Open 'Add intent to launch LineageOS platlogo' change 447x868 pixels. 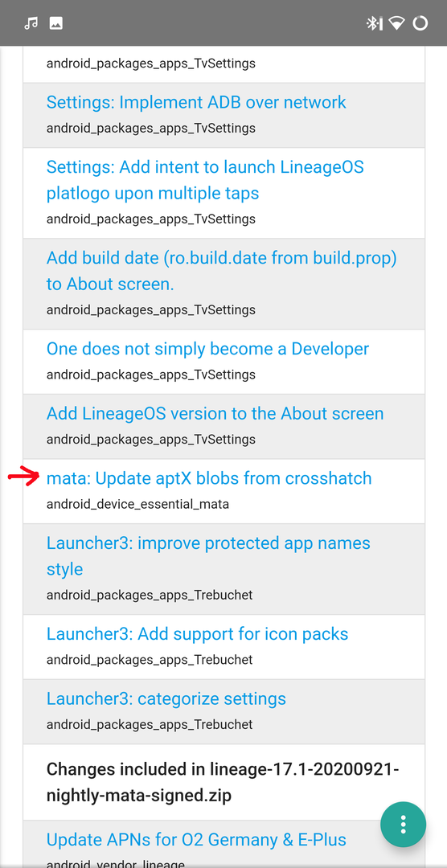tap(205, 180)
